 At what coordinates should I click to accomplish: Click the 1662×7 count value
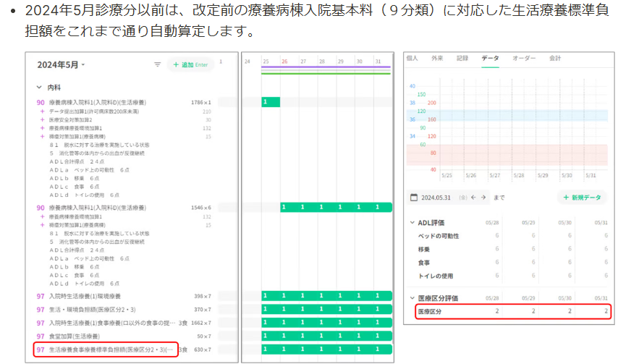click(201, 323)
